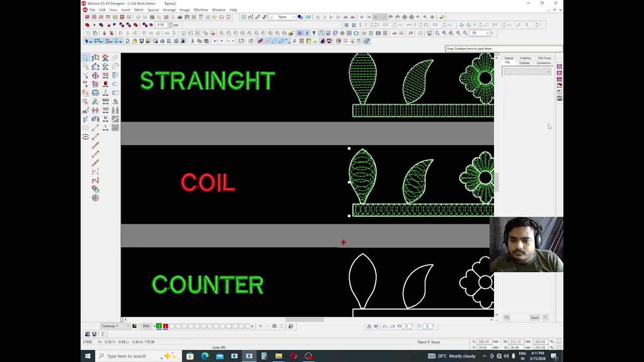Undo the last action
This screenshot has width=644, height=362.
(x=216, y=41)
